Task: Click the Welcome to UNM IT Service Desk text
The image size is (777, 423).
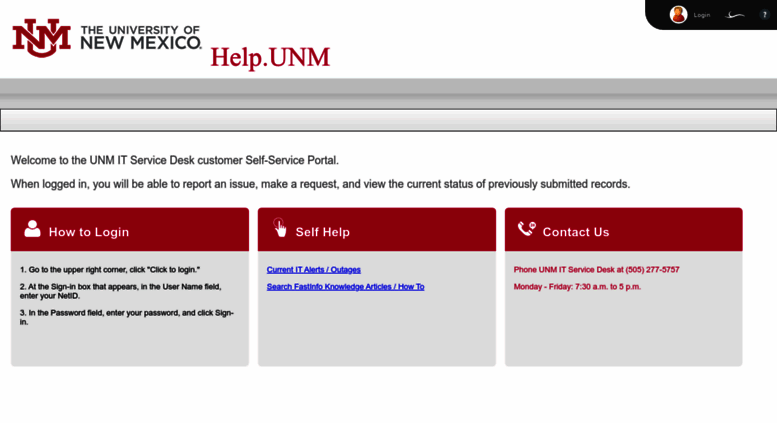Action: click(x=175, y=160)
